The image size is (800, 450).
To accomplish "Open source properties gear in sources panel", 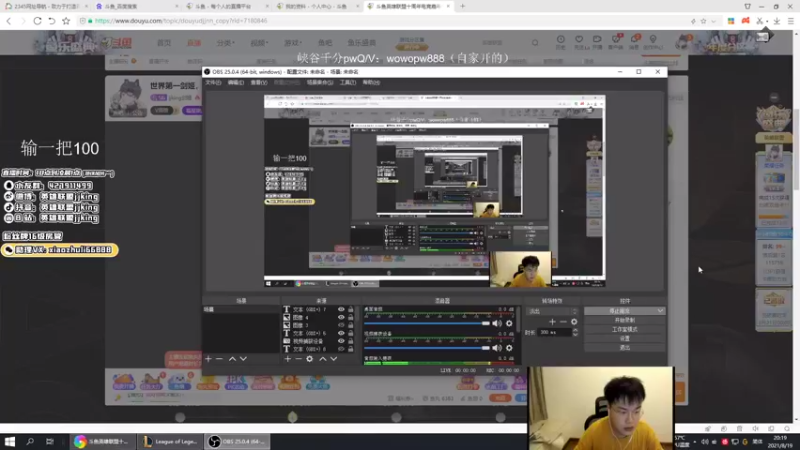I will point(310,359).
